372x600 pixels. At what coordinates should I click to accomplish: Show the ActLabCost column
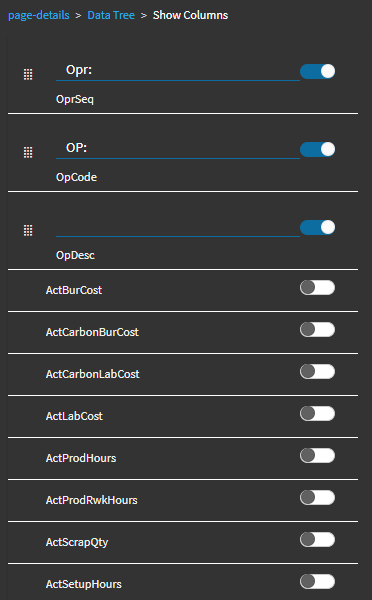click(317, 414)
